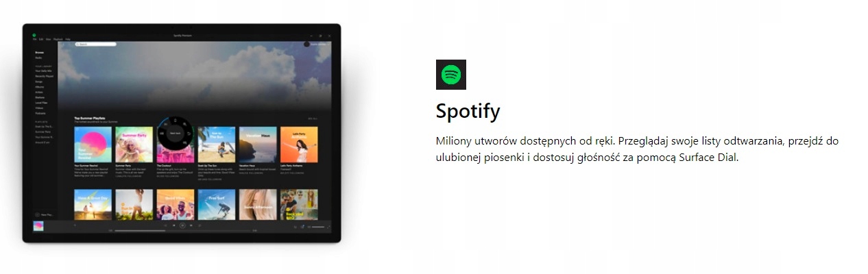Select Browse in the sidebar
The width and height of the screenshot is (868, 274).
click(39, 52)
